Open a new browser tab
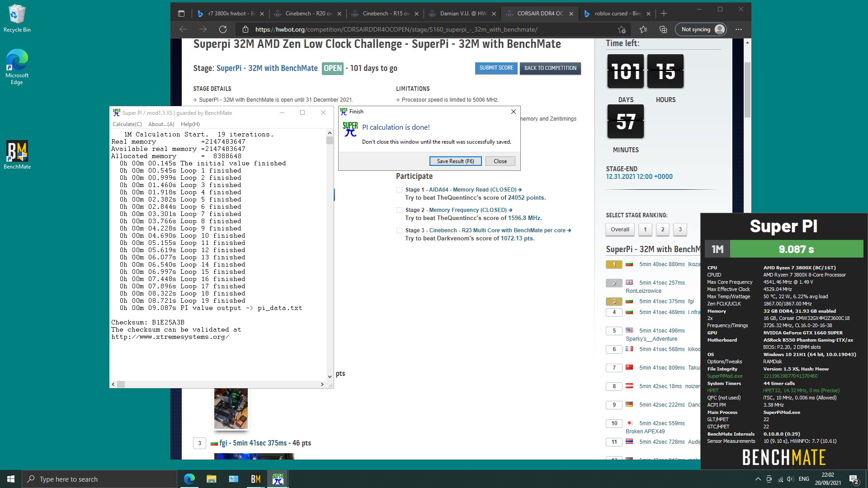Viewport: 868px width, 488px height. [664, 14]
